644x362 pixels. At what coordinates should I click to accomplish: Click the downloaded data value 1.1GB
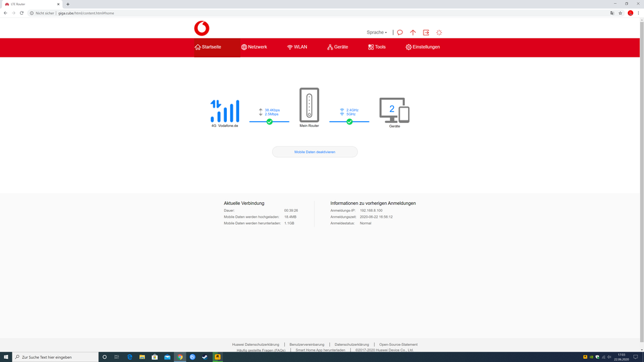click(289, 224)
